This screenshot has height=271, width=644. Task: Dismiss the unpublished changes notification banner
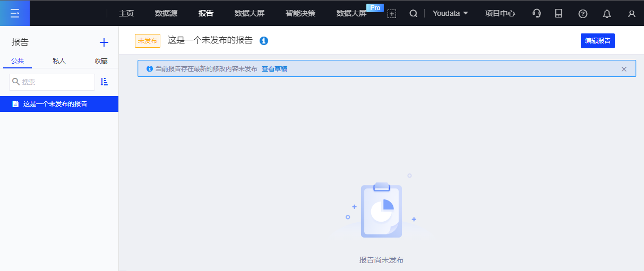[624, 69]
